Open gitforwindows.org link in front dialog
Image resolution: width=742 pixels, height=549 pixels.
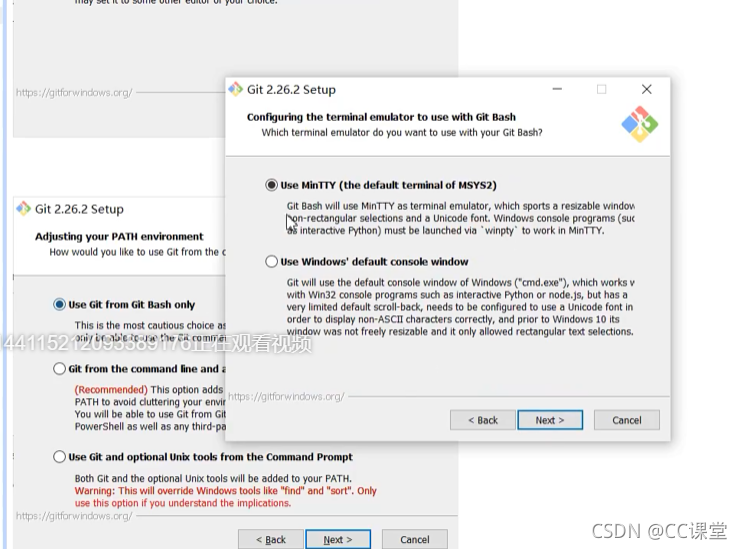tap(286, 397)
